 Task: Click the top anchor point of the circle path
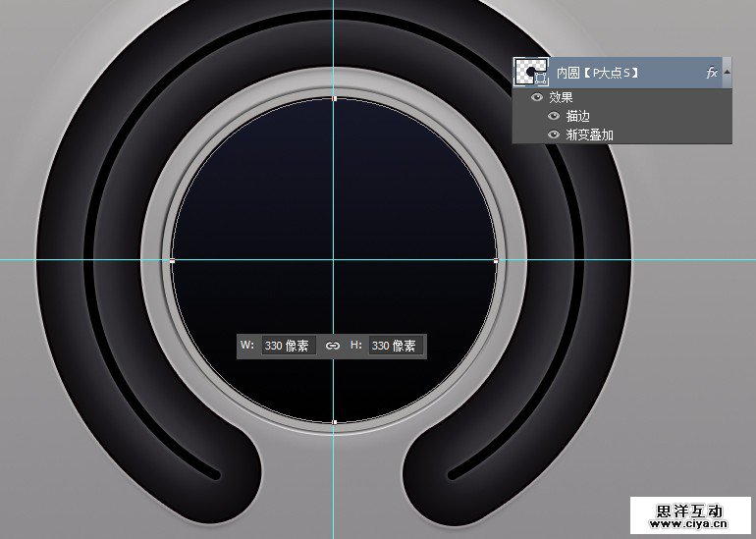pyautogui.click(x=335, y=98)
